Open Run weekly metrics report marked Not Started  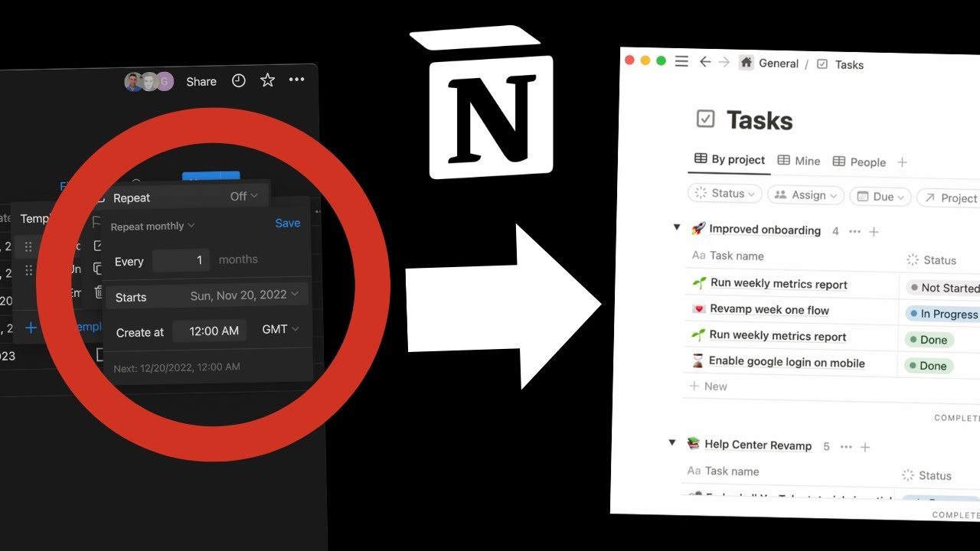click(x=779, y=284)
